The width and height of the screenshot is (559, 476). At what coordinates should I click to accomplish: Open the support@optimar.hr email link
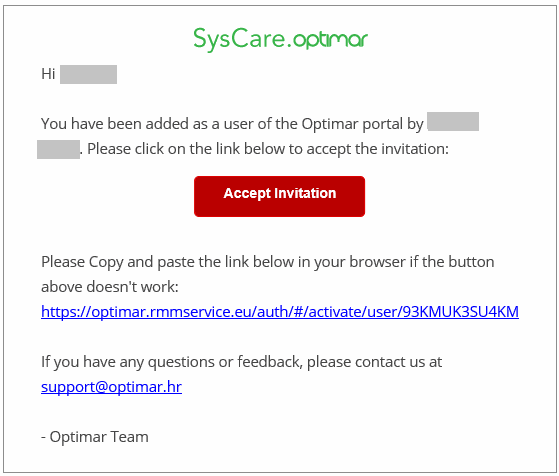click(111, 387)
